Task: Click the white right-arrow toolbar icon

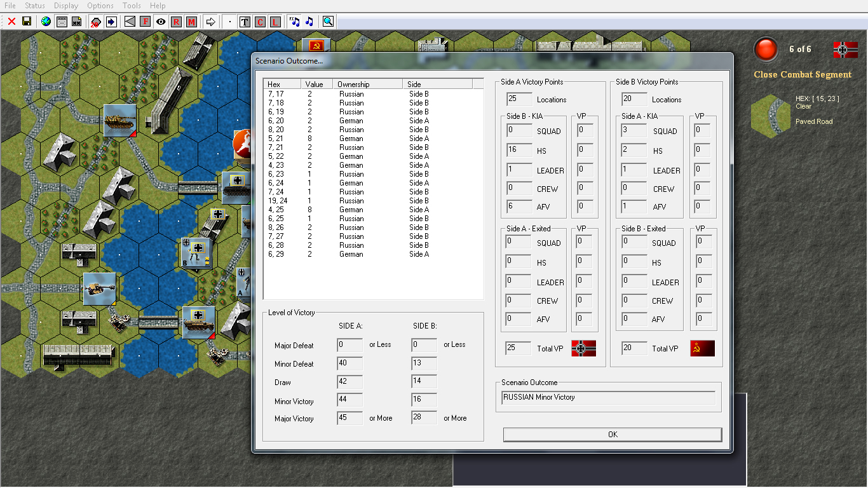Action: click(210, 22)
